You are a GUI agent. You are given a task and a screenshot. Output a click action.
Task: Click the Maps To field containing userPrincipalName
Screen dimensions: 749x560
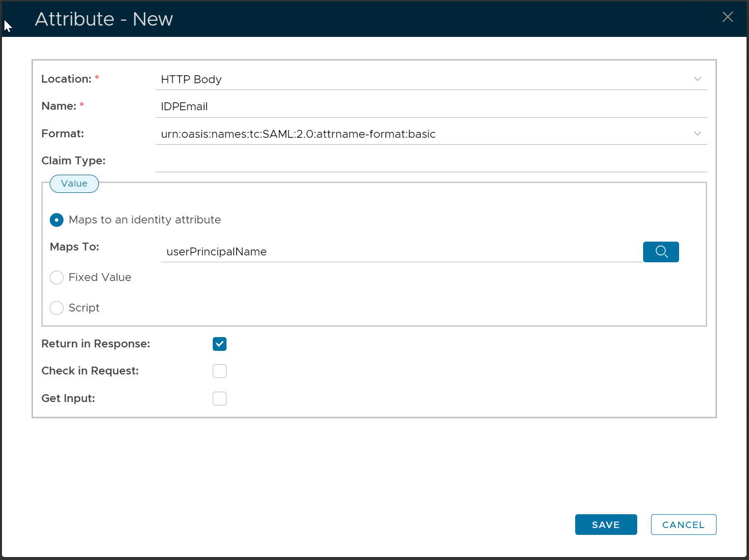(x=401, y=252)
